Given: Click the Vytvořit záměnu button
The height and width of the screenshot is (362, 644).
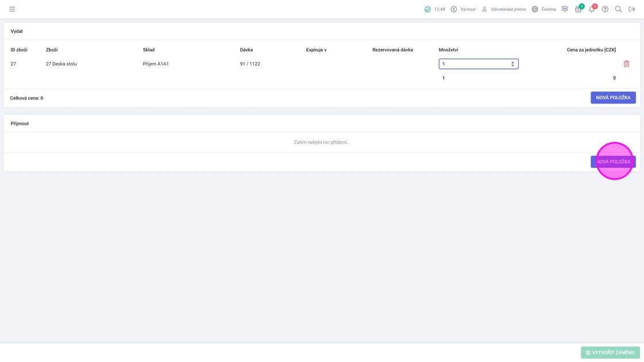Looking at the screenshot, I should 610,353.
